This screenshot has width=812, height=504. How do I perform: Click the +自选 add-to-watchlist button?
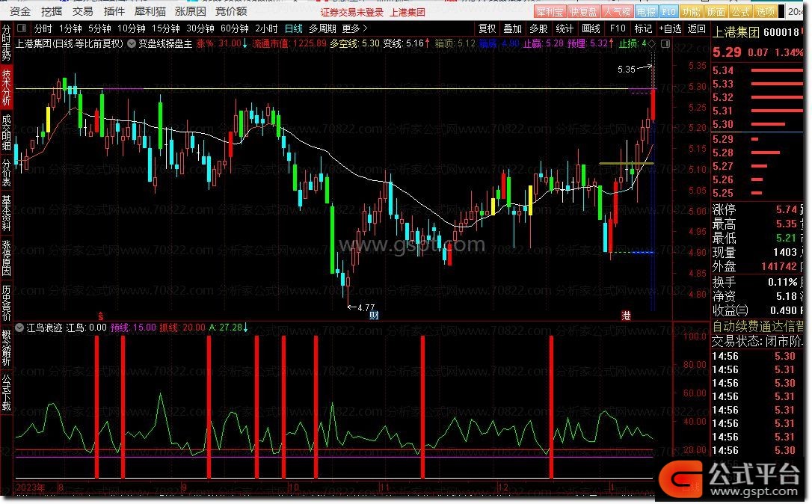670,28
